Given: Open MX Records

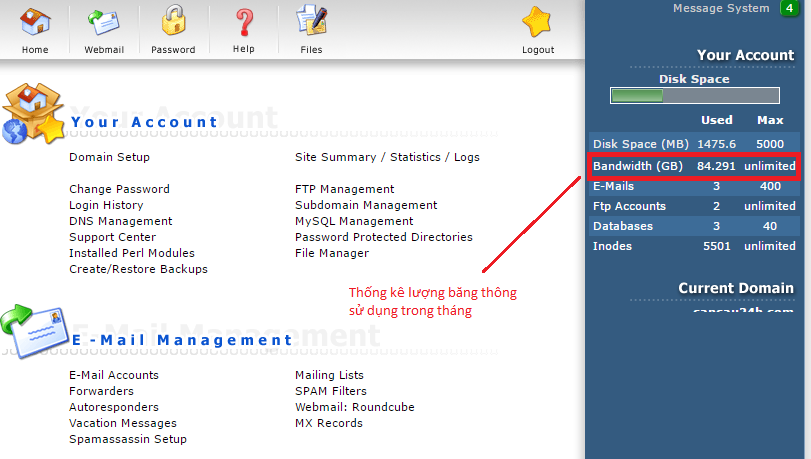Looking at the screenshot, I should coord(328,423).
